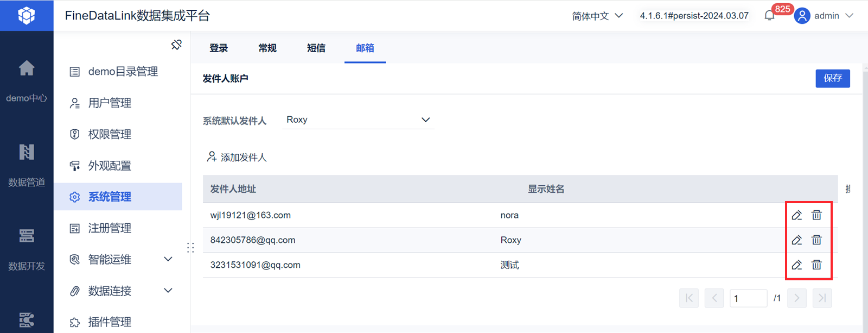Click the admin user avatar
The image size is (868, 333).
(x=802, y=16)
